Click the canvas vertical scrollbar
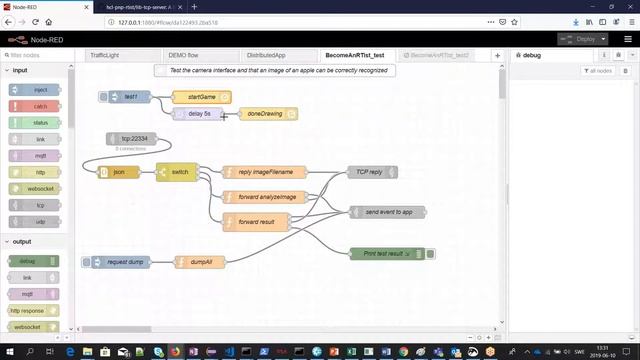This screenshot has height=360, width=640. click(502, 84)
